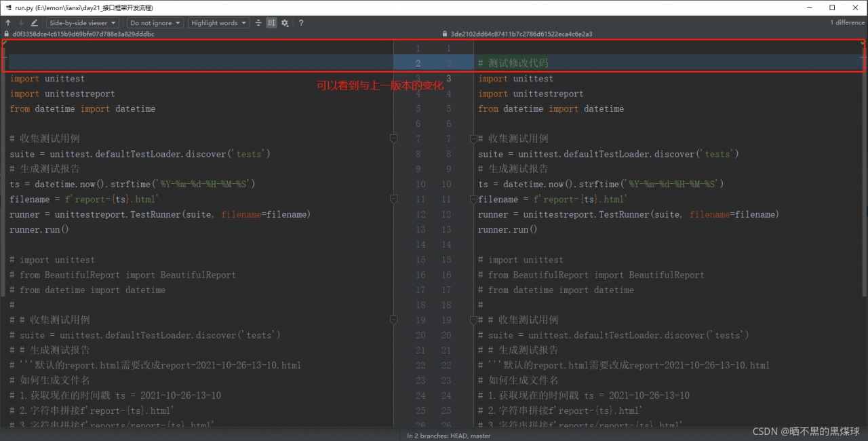Click '# from BeautifulReport import' in right pane

[591, 275]
